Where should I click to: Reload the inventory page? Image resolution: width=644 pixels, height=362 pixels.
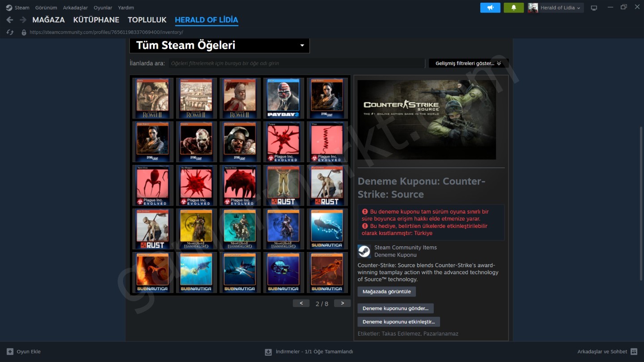tap(10, 32)
